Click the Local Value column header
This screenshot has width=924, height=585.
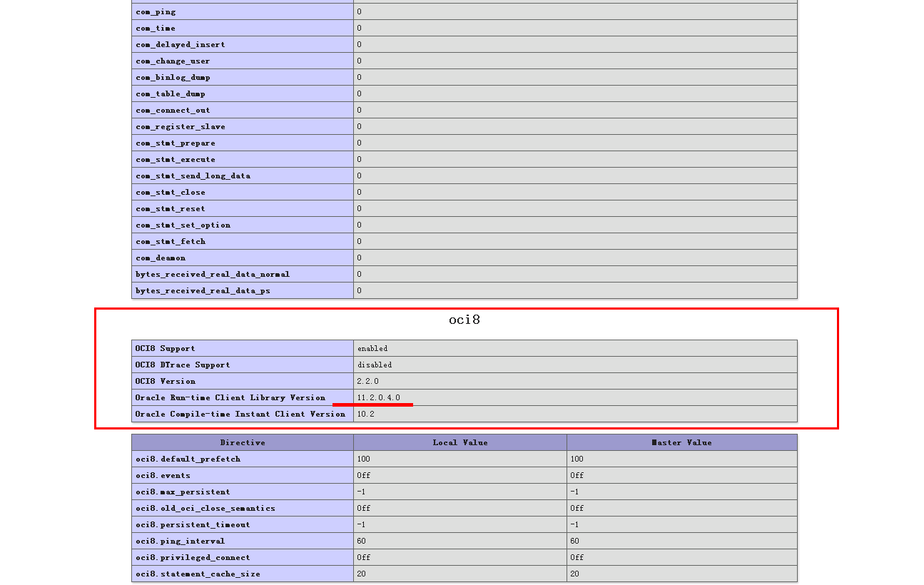coord(459,442)
